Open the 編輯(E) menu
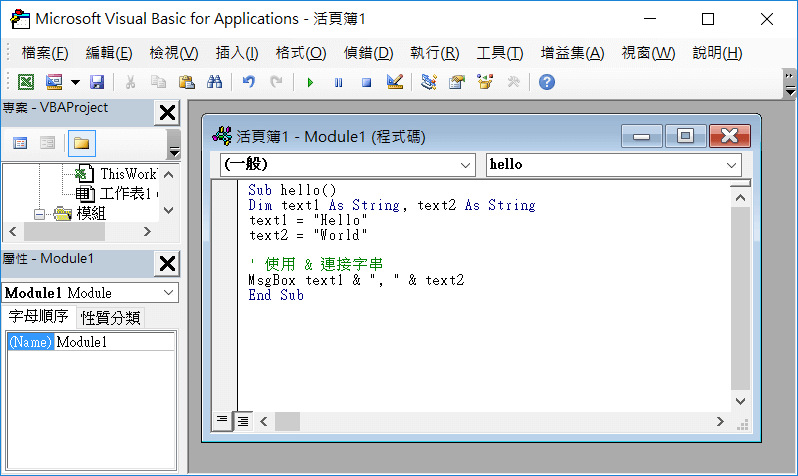The width and height of the screenshot is (798, 476). click(109, 53)
